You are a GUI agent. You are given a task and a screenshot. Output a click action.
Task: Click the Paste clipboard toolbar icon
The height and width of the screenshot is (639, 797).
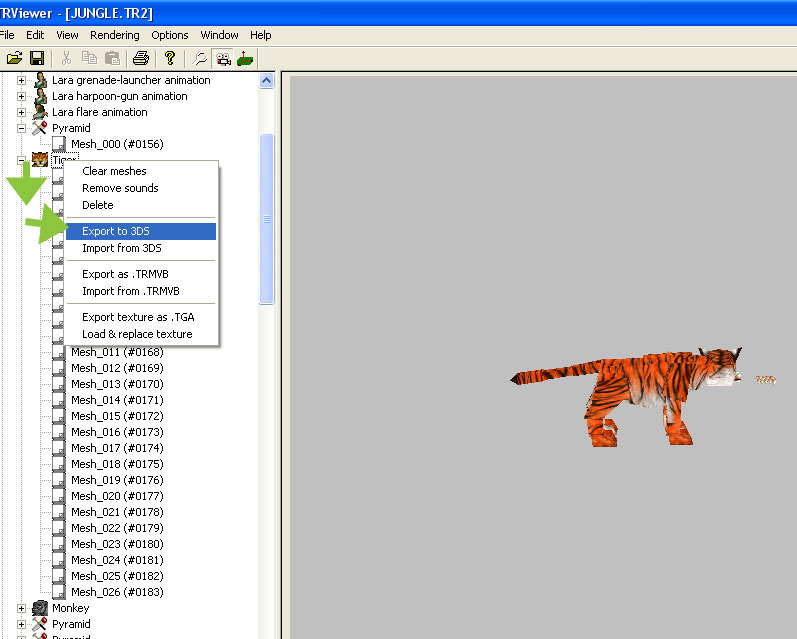[x=112, y=58]
